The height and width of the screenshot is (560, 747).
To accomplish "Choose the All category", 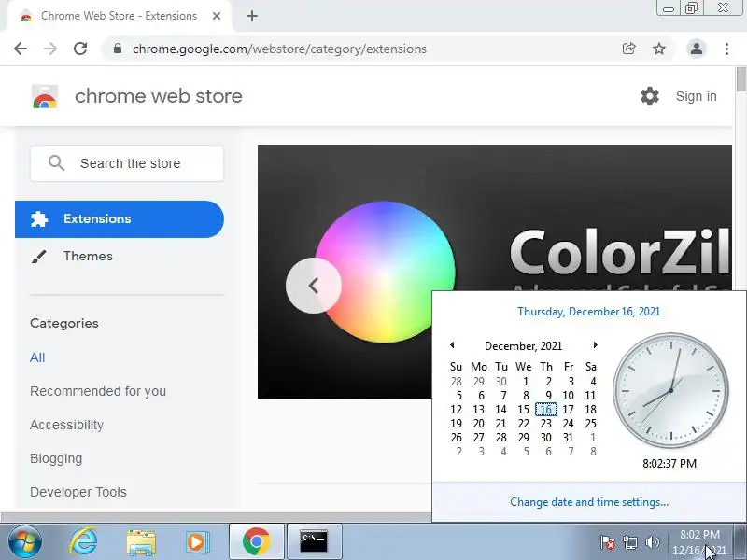I will tap(37, 357).
